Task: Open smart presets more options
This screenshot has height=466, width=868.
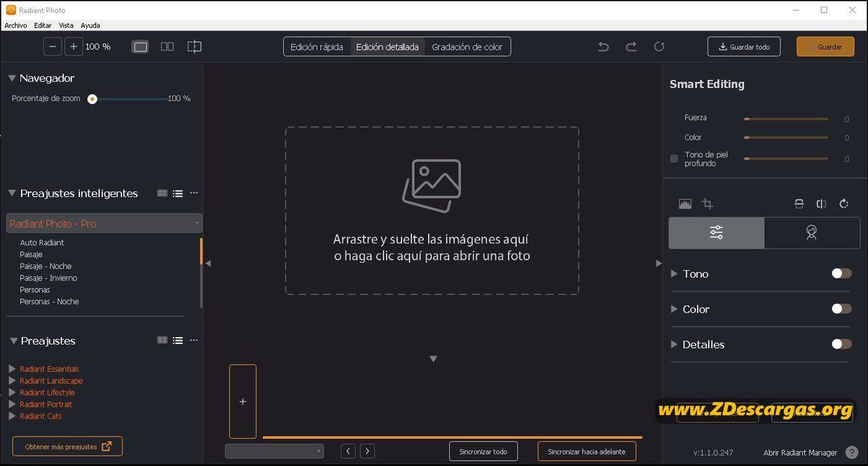Action: [x=194, y=193]
